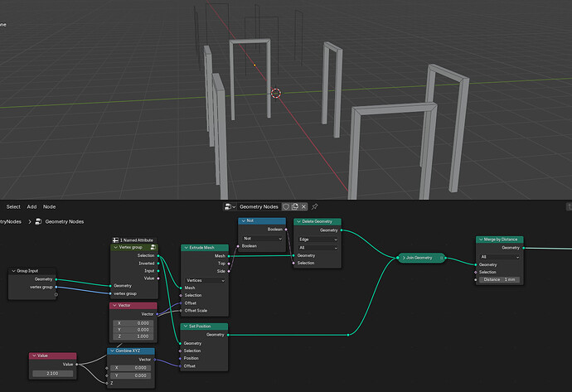
Task: Select the Merge by Distance node header
Action: click(x=499, y=240)
